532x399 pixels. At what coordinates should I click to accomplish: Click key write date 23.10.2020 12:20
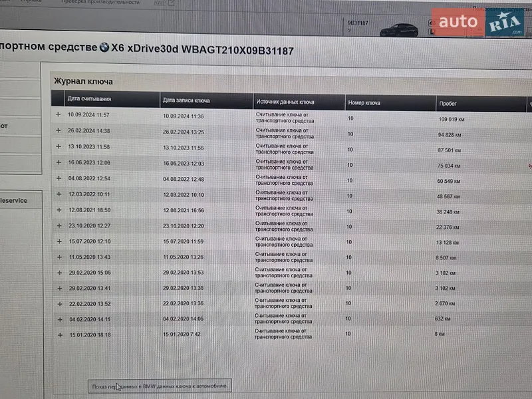(x=184, y=226)
